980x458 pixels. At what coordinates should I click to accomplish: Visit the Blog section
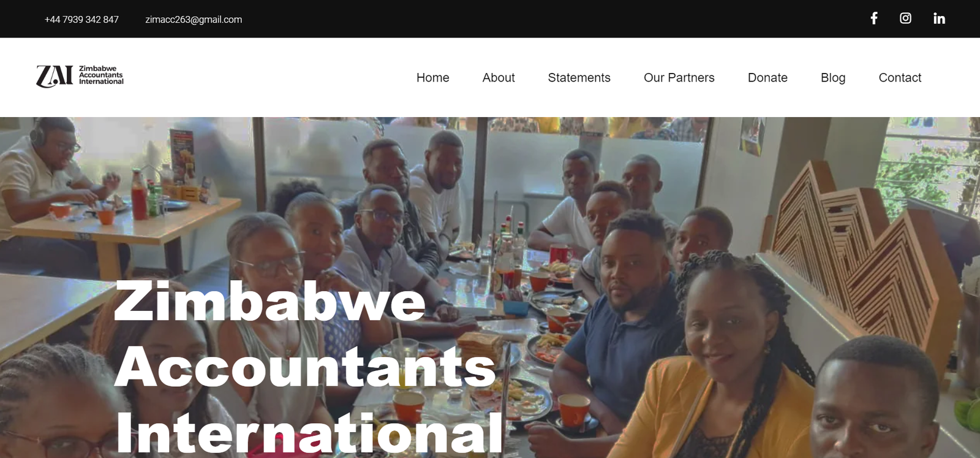coord(833,78)
